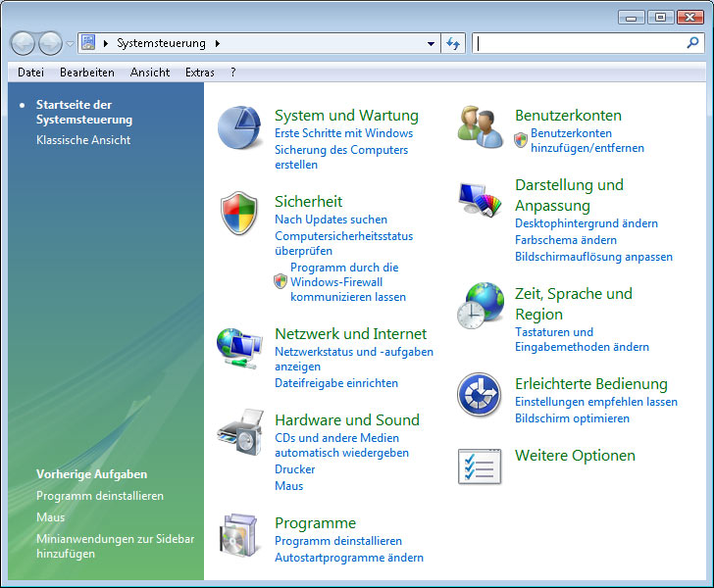The image size is (714, 588).
Task: Open Zeit, Sprache und Region heading
Action: tap(574, 304)
